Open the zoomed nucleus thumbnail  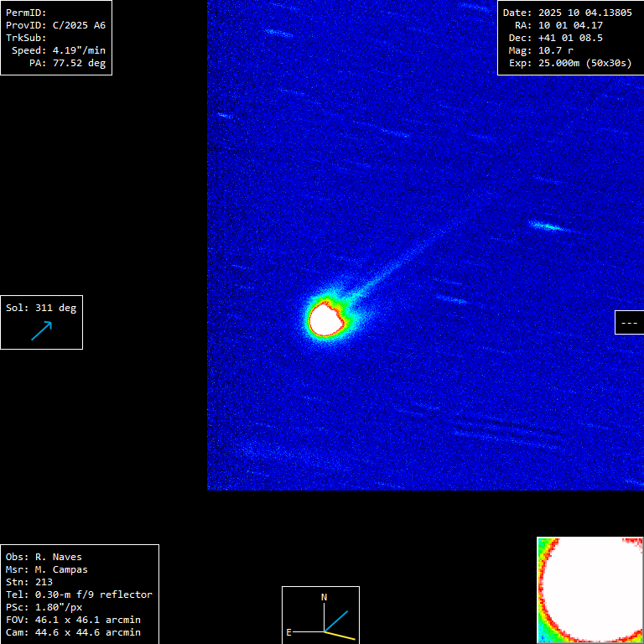pyautogui.click(x=589, y=589)
